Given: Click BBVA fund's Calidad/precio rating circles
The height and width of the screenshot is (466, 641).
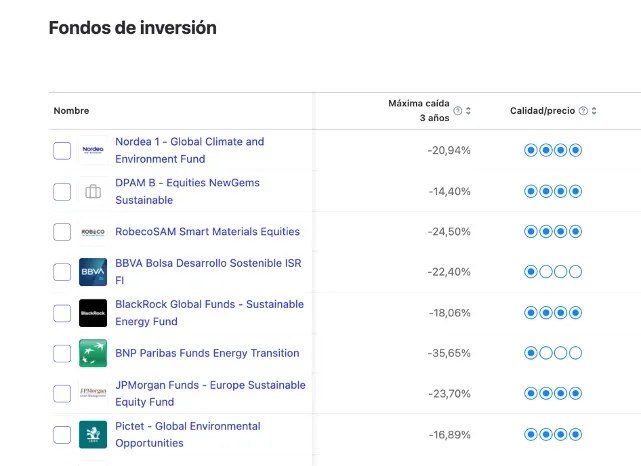Looking at the screenshot, I should [x=553, y=272].
